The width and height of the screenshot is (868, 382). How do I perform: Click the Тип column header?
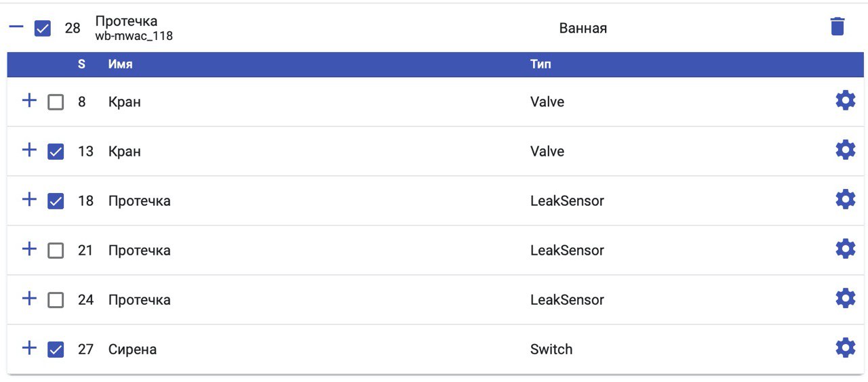tap(540, 64)
